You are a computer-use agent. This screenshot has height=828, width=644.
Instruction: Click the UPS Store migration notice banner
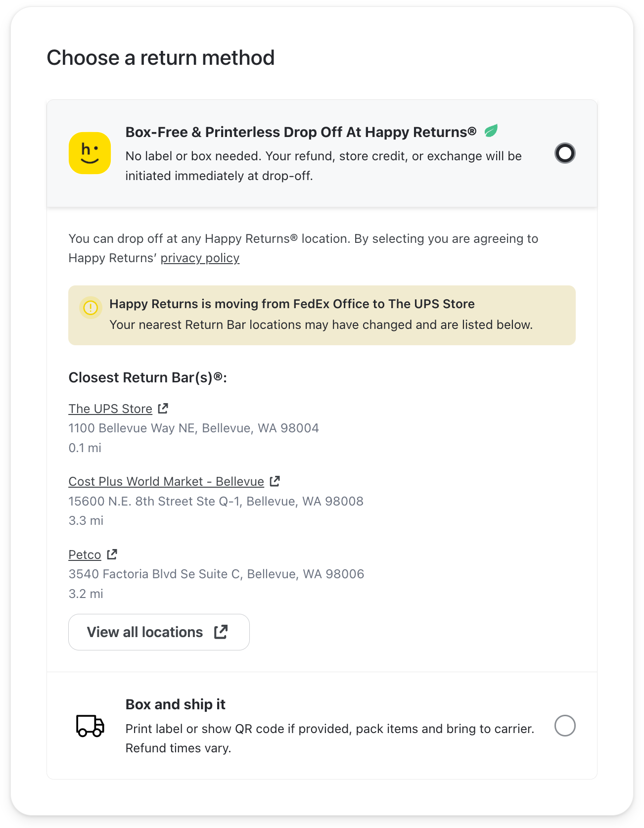[322, 315]
